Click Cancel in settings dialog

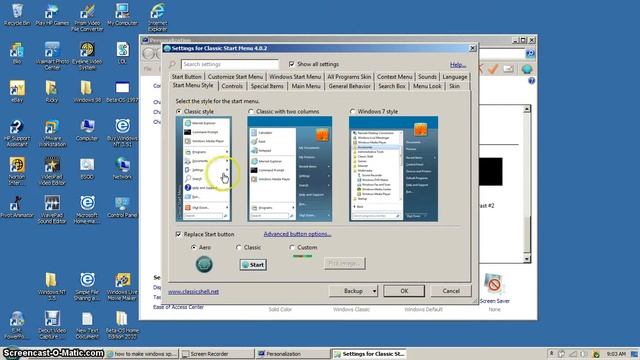point(451,291)
